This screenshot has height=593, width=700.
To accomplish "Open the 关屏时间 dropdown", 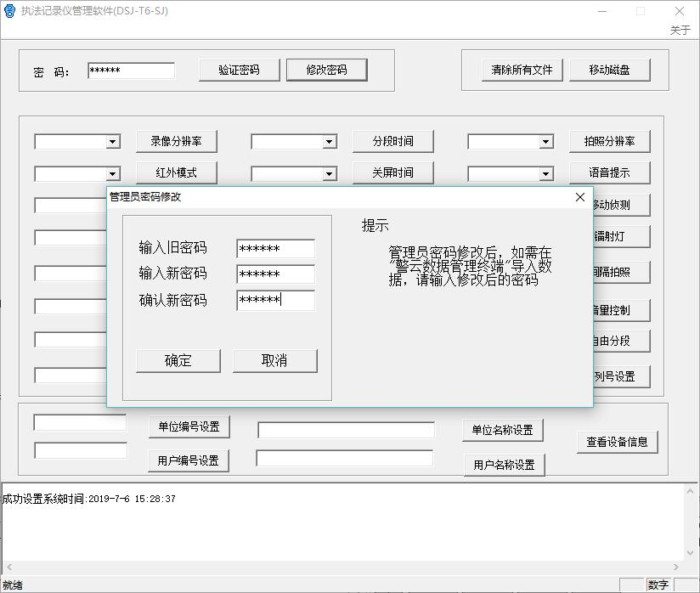I will click(x=330, y=174).
